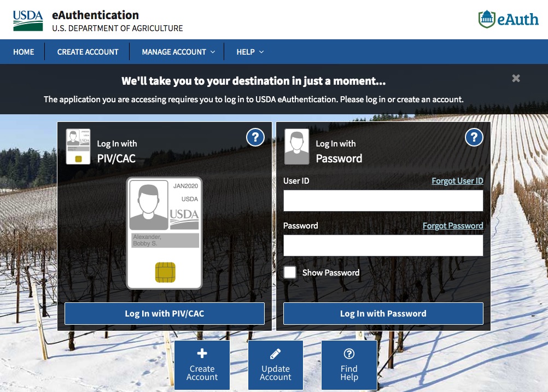Click the Password user silhouette icon

click(x=296, y=147)
